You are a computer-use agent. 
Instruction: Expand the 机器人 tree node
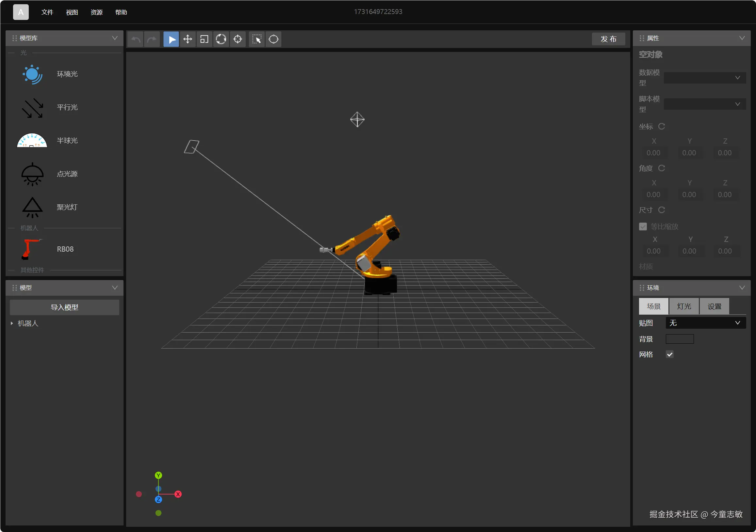pyautogui.click(x=12, y=323)
